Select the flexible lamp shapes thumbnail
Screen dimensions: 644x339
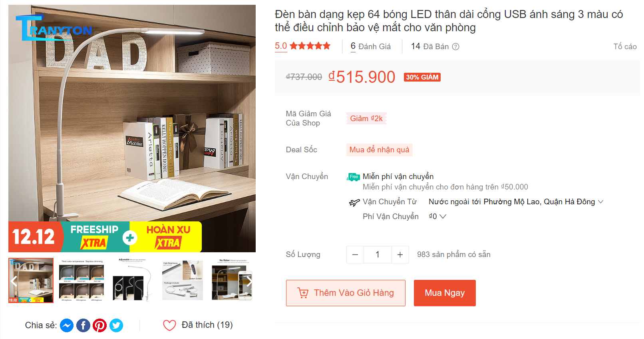pos(132,280)
